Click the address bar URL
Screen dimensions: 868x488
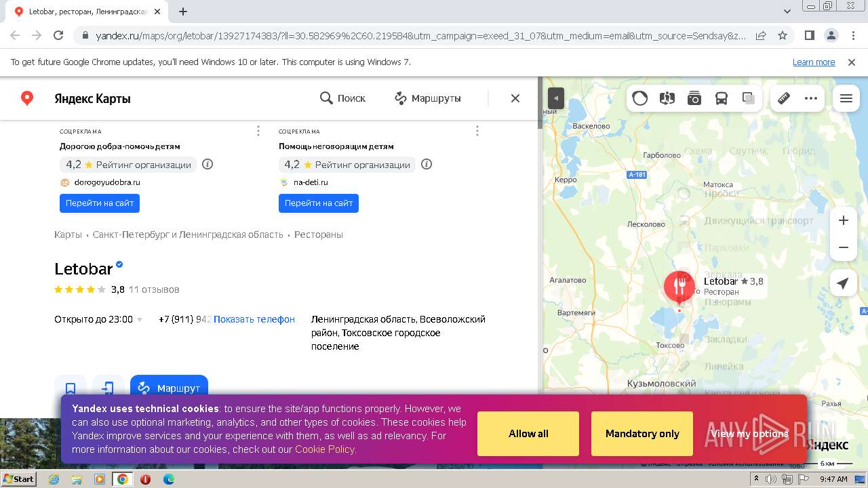pos(420,35)
